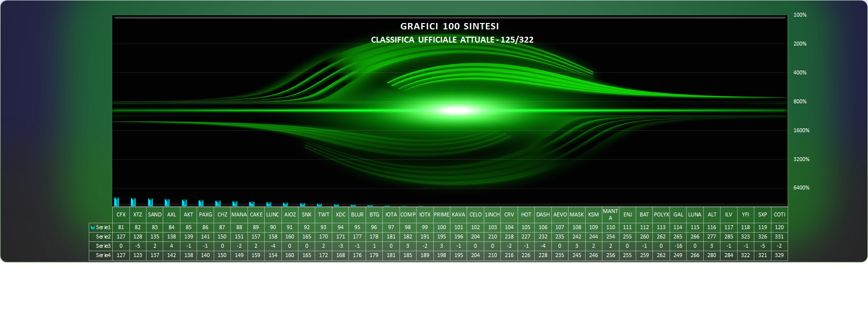The width and height of the screenshot is (868, 330).
Task: Click the MANA data bar
Action: click(235, 204)
